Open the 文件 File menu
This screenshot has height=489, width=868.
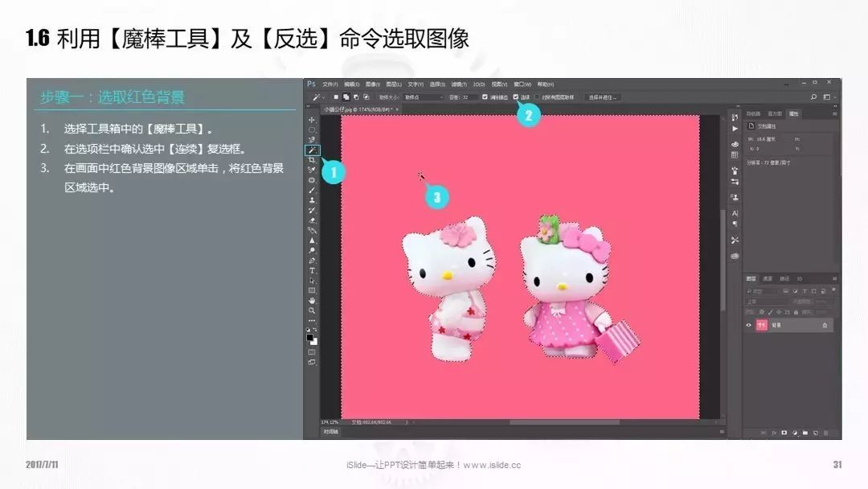pos(330,84)
